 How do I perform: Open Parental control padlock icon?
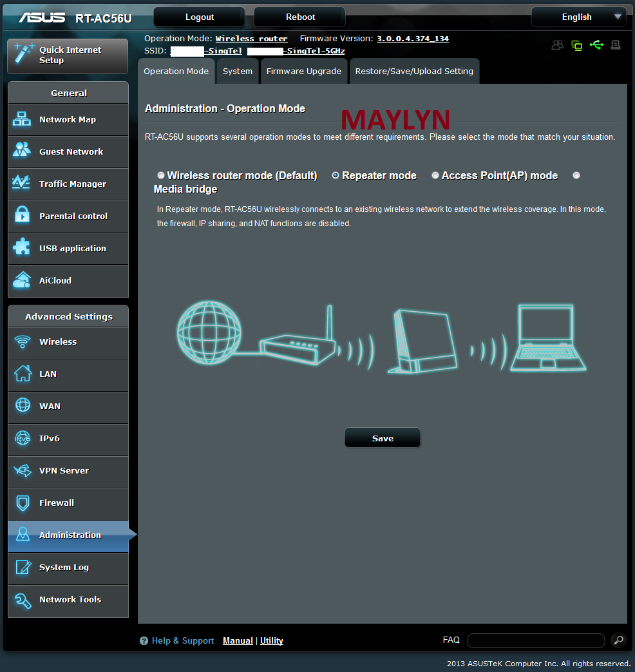(x=23, y=216)
